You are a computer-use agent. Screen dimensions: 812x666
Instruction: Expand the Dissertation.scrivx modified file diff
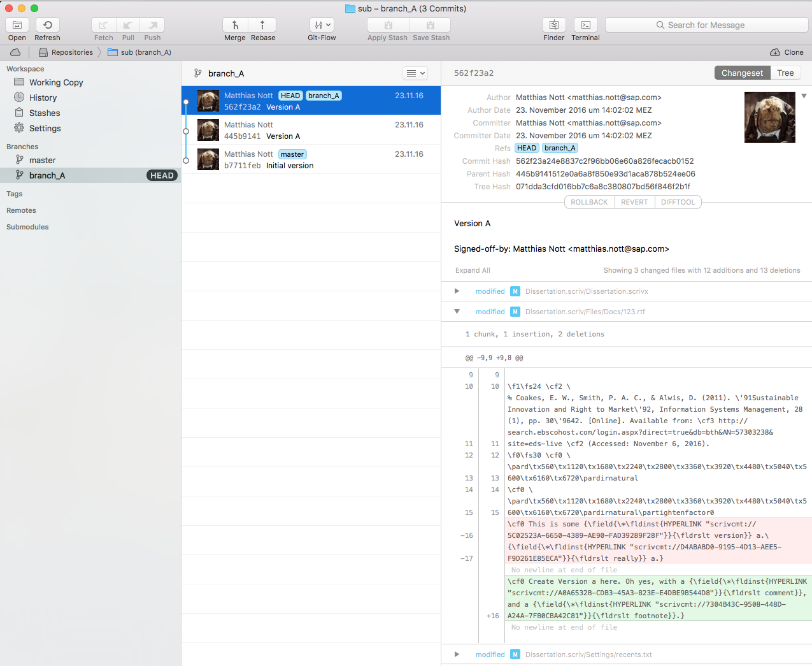[x=457, y=291]
